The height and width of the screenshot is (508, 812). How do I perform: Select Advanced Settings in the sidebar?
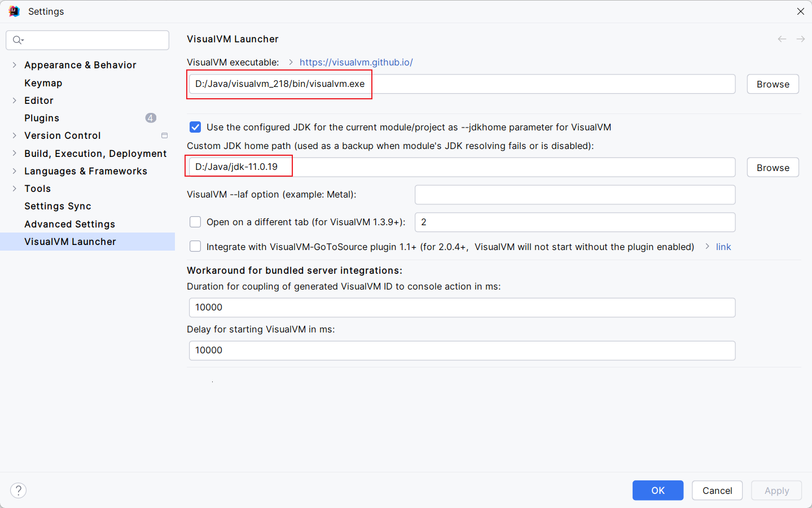(69, 224)
